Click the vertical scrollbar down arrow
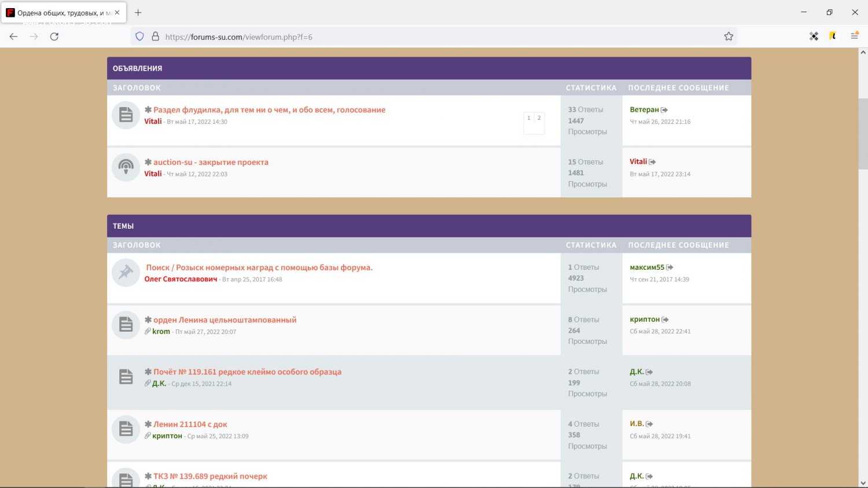 pyautogui.click(x=863, y=483)
